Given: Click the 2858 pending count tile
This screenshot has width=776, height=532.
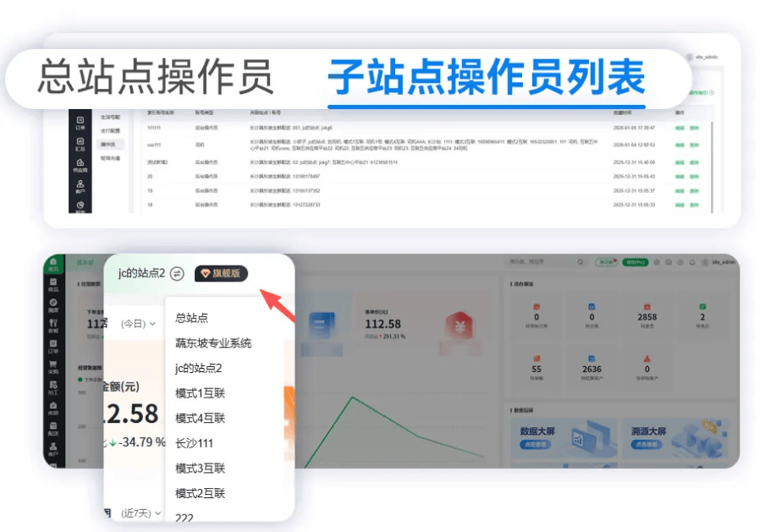Looking at the screenshot, I should [647, 316].
